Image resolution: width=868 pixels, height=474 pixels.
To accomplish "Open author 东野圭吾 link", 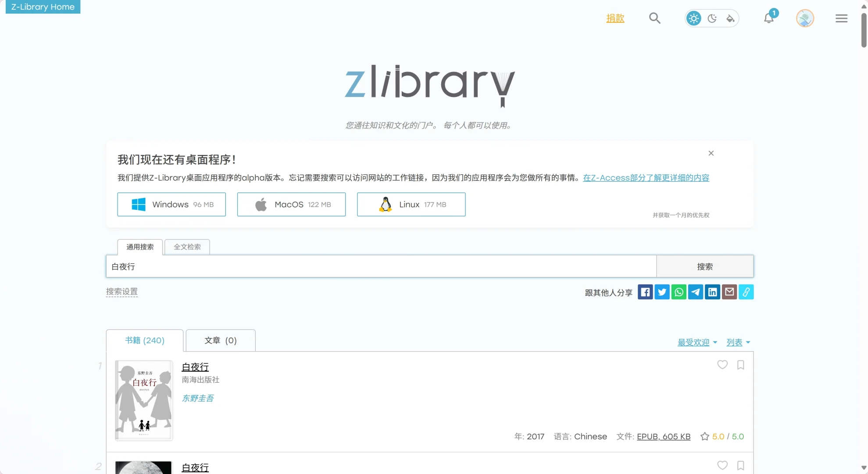I will (x=198, y=398).
